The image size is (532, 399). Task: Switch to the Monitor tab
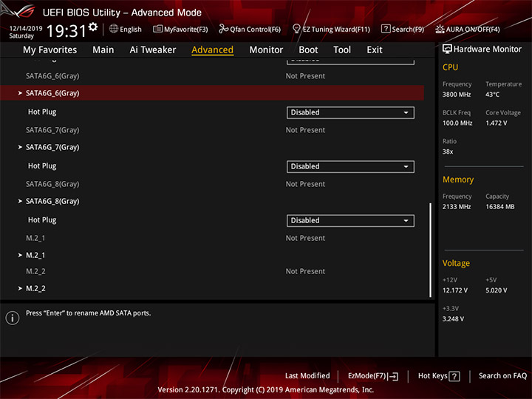pos(266,50)
